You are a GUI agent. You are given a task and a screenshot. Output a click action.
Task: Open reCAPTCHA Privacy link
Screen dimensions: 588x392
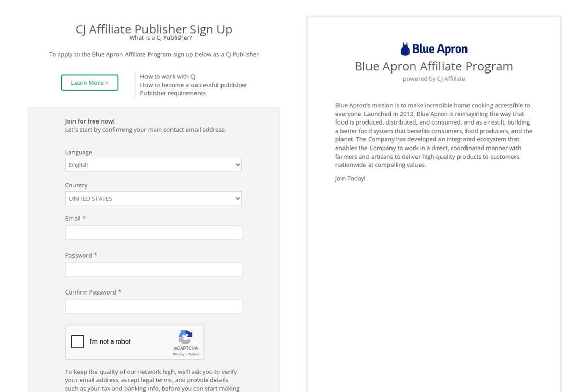point(178,354)
